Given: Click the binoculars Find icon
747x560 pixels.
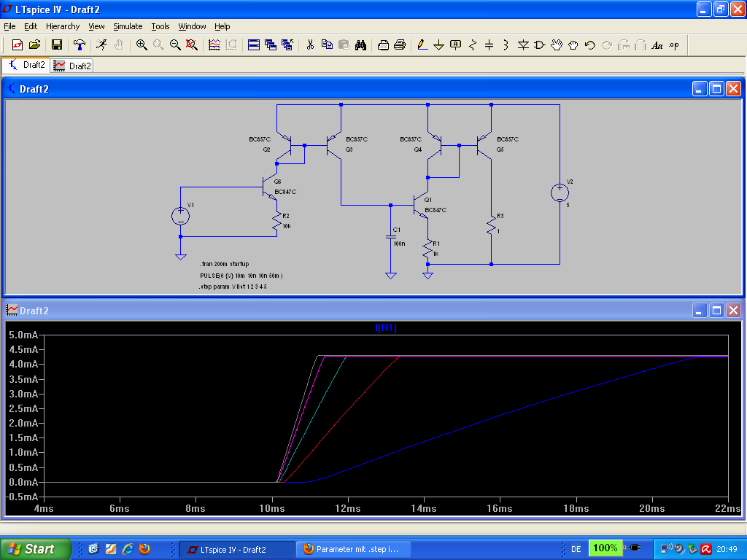Looking at the screenshot, I should click(x=360, y=45).
